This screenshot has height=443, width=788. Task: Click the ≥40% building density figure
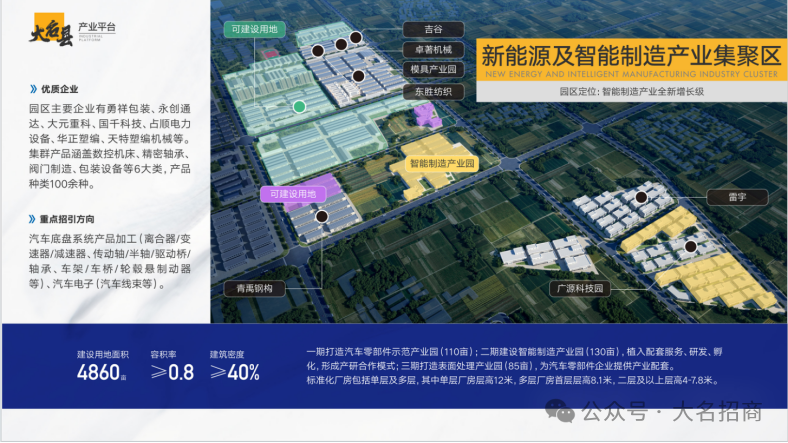tap(234, 373)
